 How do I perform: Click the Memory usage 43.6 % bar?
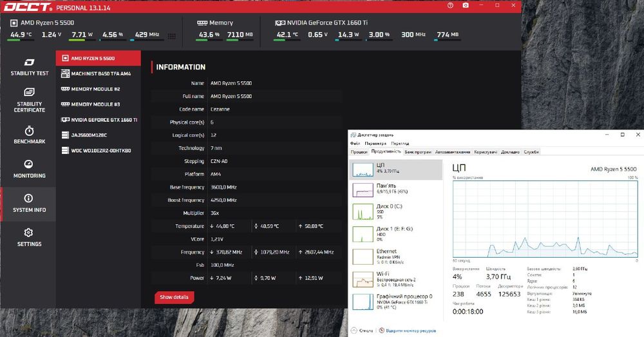pyautogui.click(x=209, y=40)
